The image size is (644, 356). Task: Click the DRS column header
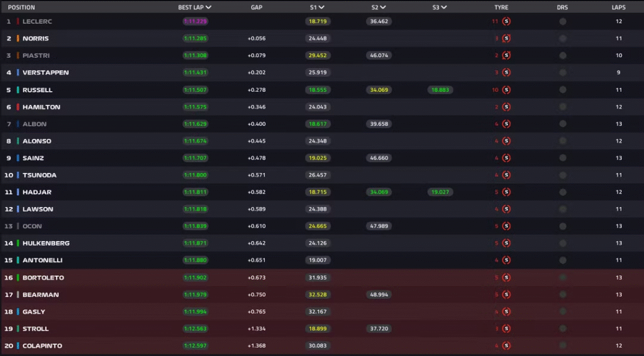[x=562, y=8]
